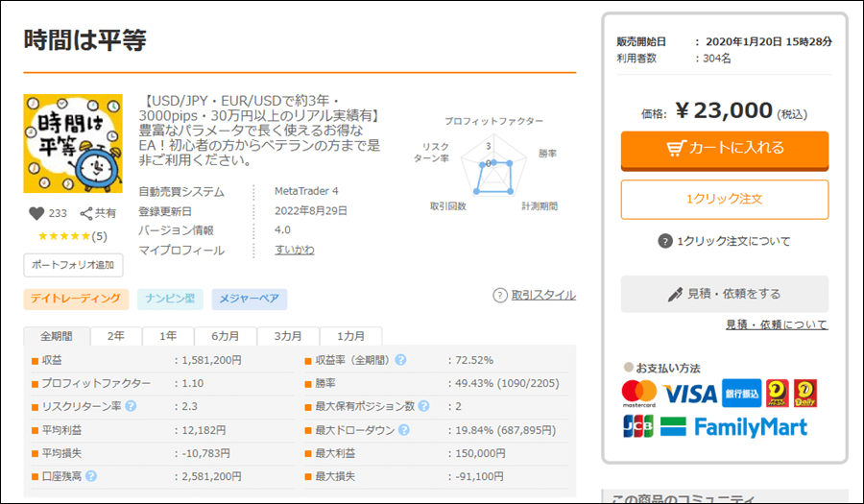The image size is (864, 504).
Task: Click help icon beside 収益率（全期間）
Action: tap(400, 360)
